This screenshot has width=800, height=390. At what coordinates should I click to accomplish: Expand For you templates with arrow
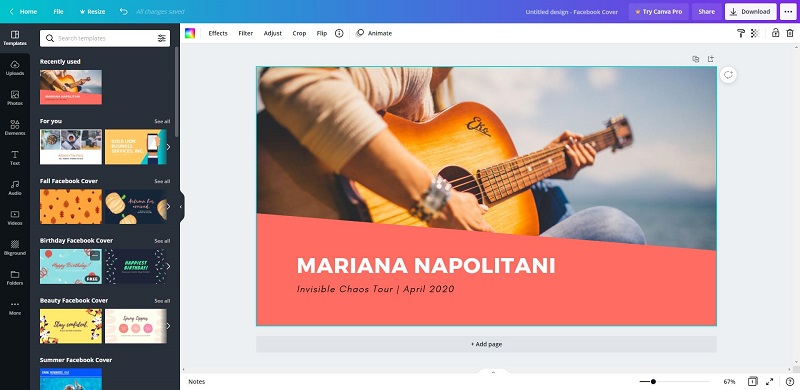click(168, 147)
